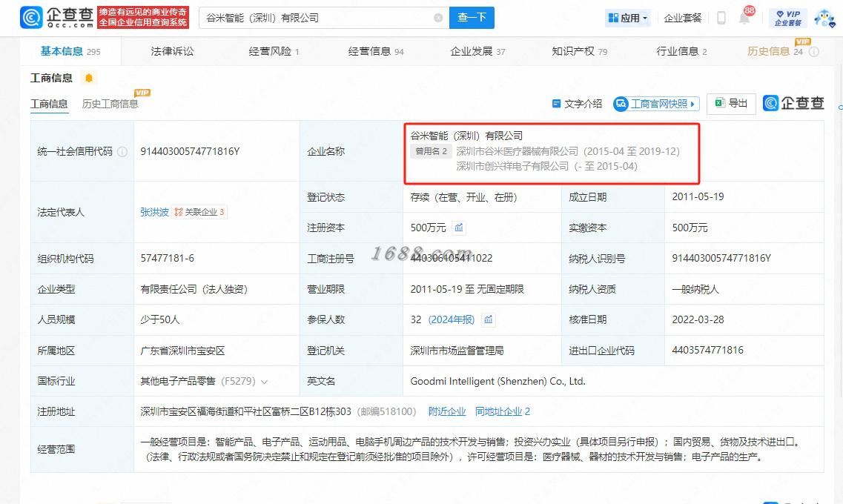The height and width of the screenshot is (504, 843).
Task: Select business term 2011-05-19 至 无固定期限
Action: coord(466,289)
